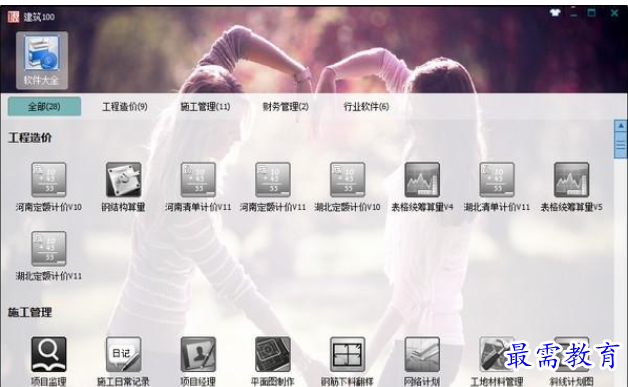The width and height of the screenshot is (628, 387).
Task: Open 表格统筹算量V4 chart icon
Action: [422, 180]
